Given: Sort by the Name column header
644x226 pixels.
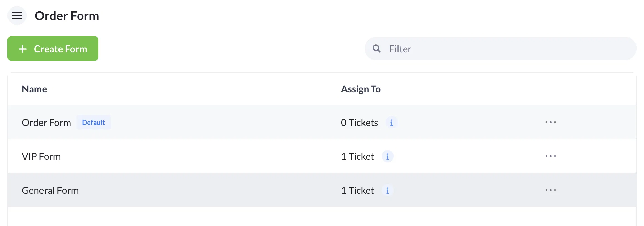Looking at the screenshot, I should pyautogui.click(x=34, y=89).
